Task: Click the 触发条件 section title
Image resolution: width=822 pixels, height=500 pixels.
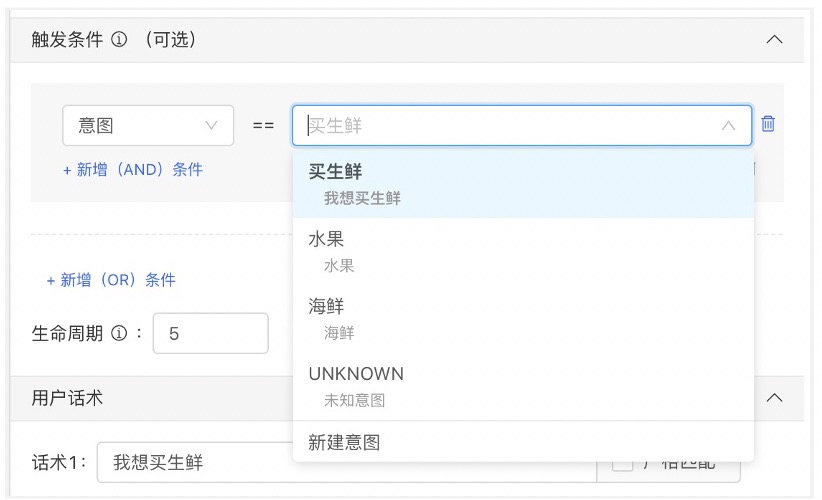Action: pos(67,39)
